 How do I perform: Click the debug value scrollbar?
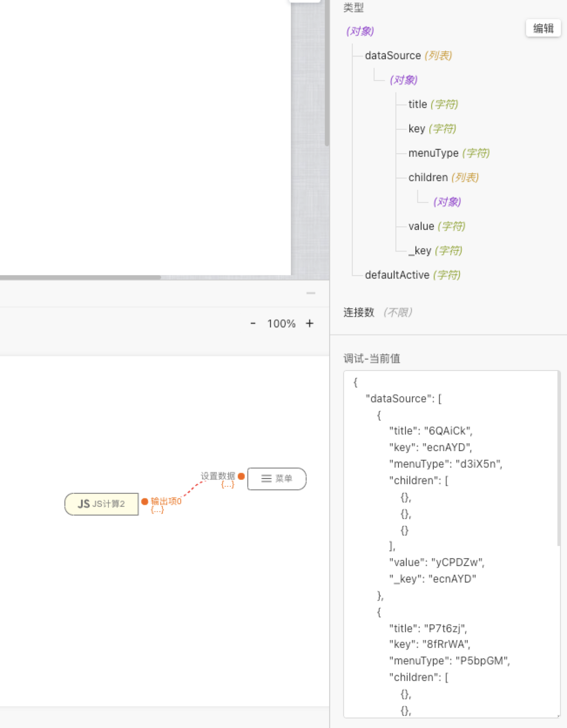[x=559, y=459]
